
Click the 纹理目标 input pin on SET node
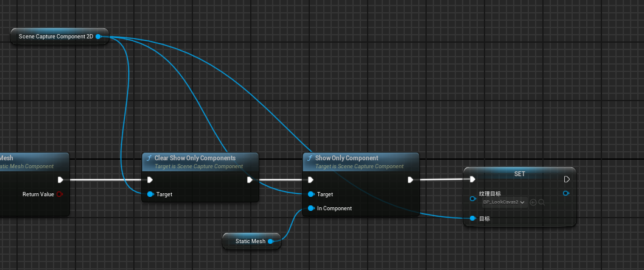point(472,199)
